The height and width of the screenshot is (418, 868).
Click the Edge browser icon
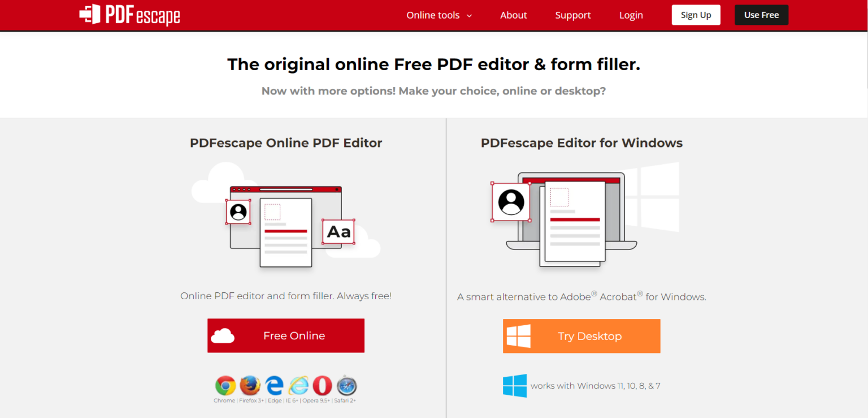pos(274,385)
